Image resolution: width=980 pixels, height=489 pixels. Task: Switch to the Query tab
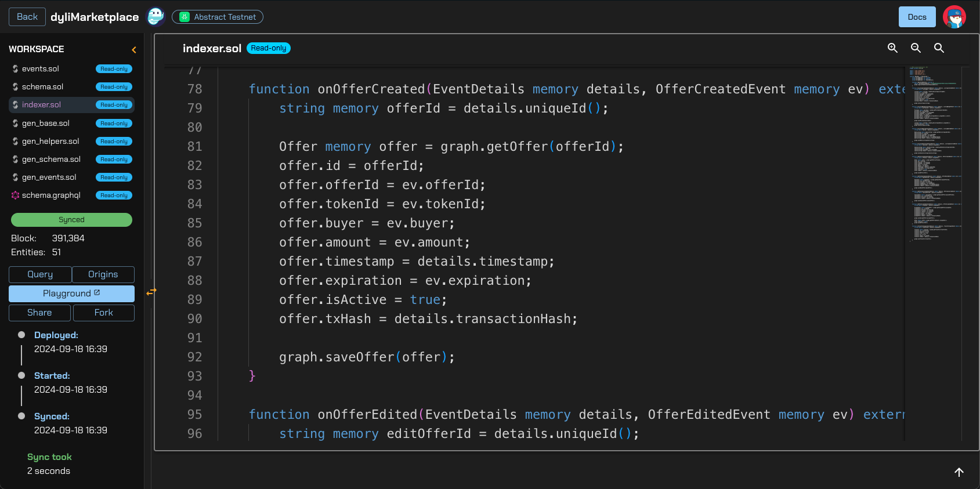click(x=40, y=274)
